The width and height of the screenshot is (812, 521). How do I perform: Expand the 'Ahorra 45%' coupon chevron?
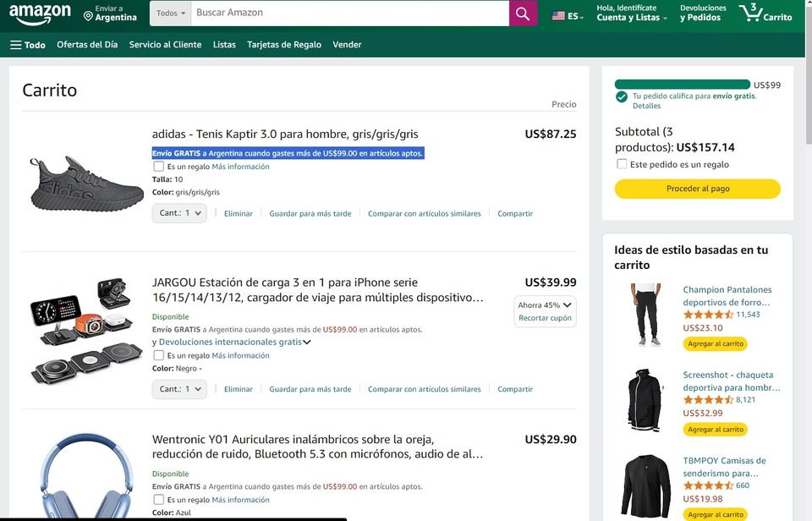(567, 305)
